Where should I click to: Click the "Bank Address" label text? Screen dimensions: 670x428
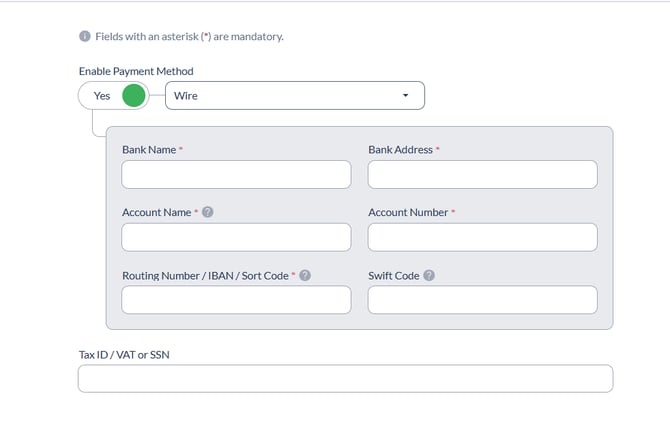[x=400, y=150]
